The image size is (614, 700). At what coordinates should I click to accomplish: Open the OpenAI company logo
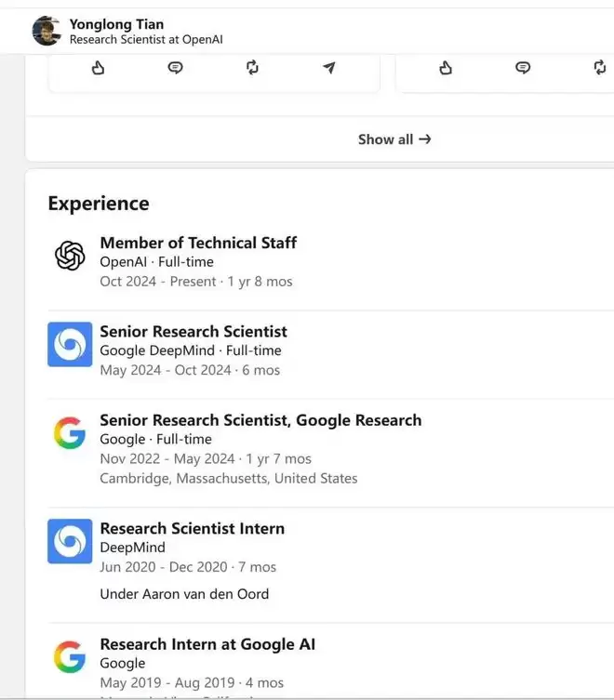(x=70, y=256)
